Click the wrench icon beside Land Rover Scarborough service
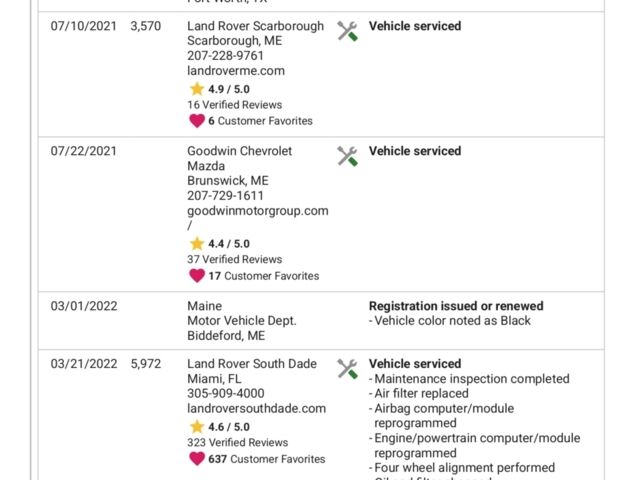The image size is (640, 480). 347,31
